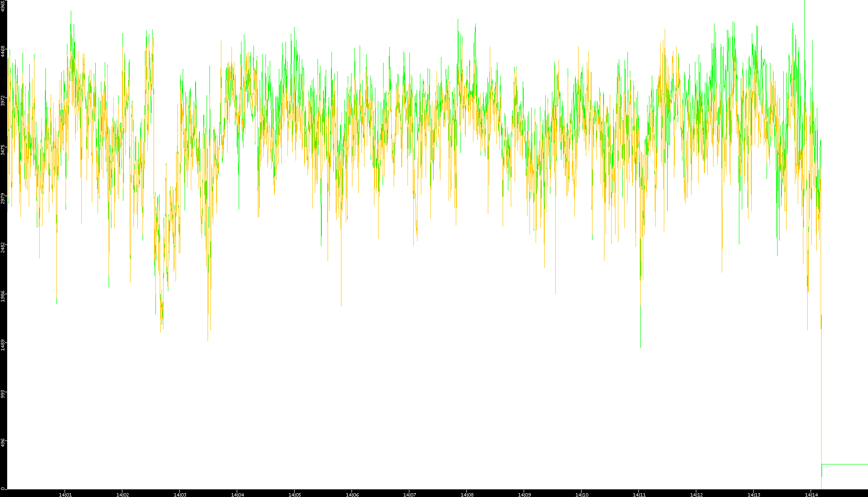Select the 3972 vertical axis label
The image size is (868, 497).
click(3, 101)
